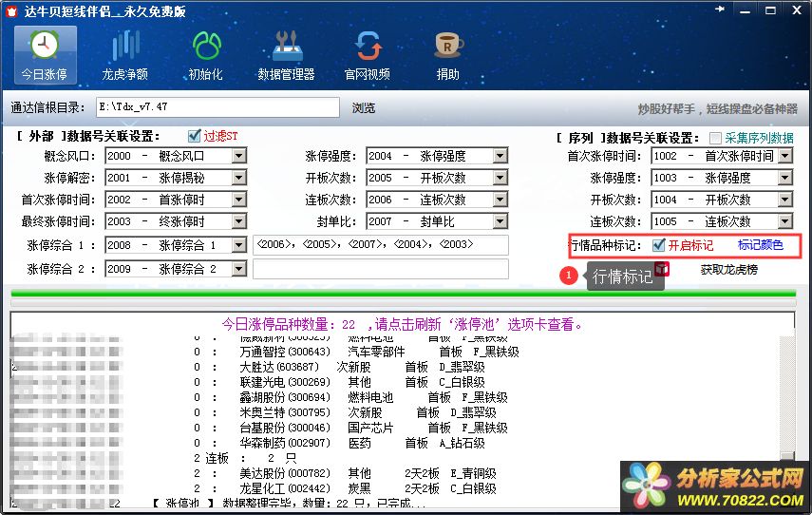812x515 pixels.
Task: Expand the 涨停综合 1 dropdown
Action: point(238,245)
